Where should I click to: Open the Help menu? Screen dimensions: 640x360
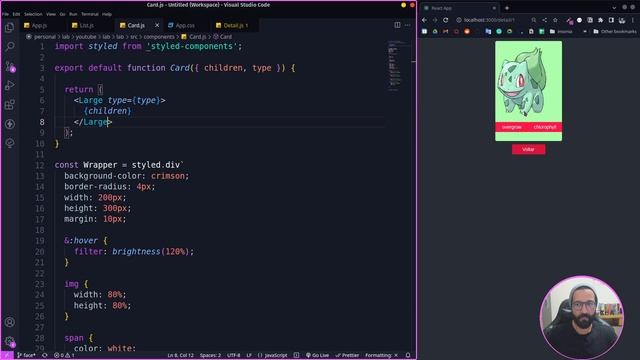tap(107, 14)
